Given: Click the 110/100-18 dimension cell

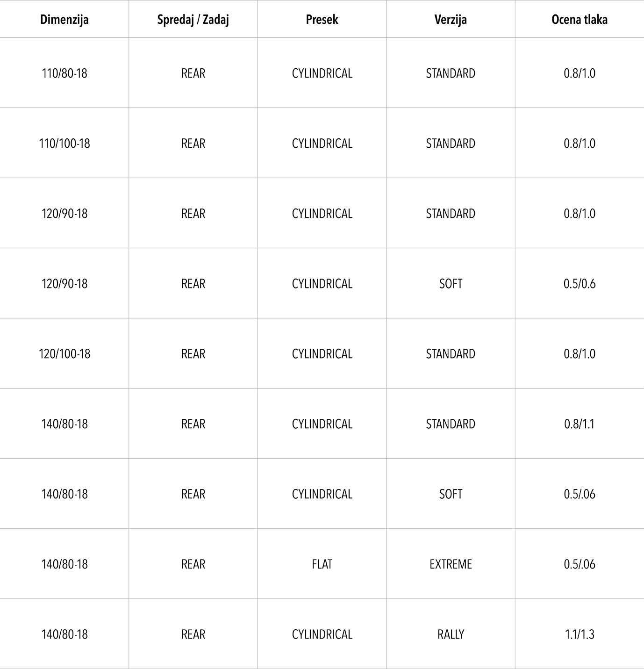Looking at the screenshot, I should click(x=64, y=144).
